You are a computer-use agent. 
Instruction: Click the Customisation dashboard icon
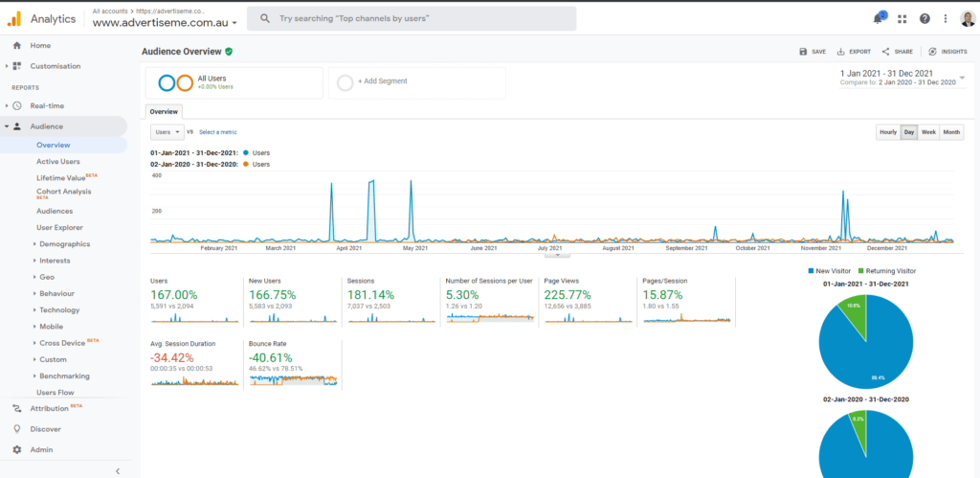pos(17,66)
